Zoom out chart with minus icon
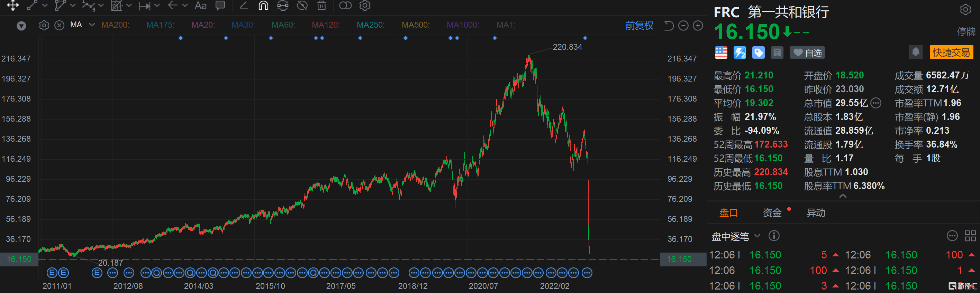 click(x=683, y=26)
